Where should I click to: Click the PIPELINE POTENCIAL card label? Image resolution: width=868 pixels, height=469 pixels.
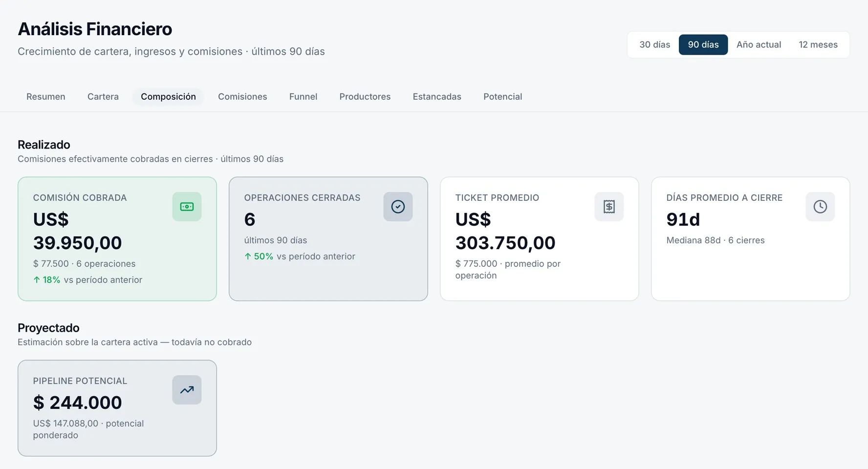pyautogui.click(x=80, y=381)
